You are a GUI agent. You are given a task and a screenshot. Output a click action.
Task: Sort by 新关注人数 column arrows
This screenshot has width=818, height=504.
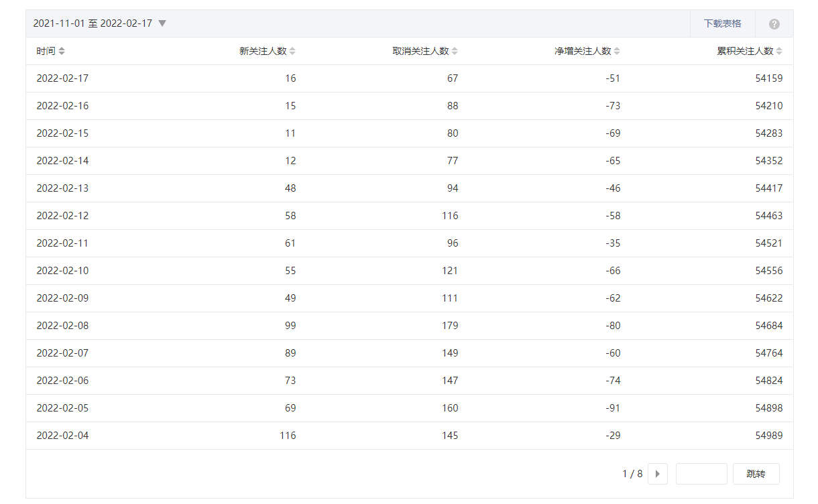click(292, 51)
